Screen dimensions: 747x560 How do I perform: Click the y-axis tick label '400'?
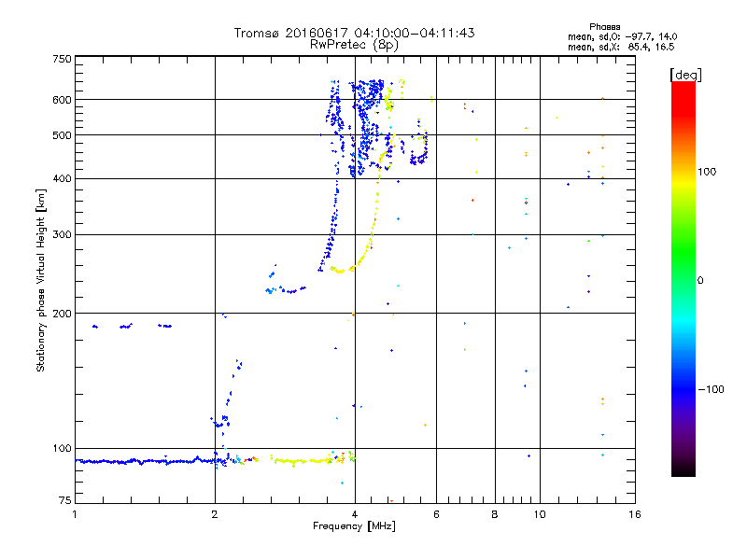pyautogui.click(x=62, y=179)
